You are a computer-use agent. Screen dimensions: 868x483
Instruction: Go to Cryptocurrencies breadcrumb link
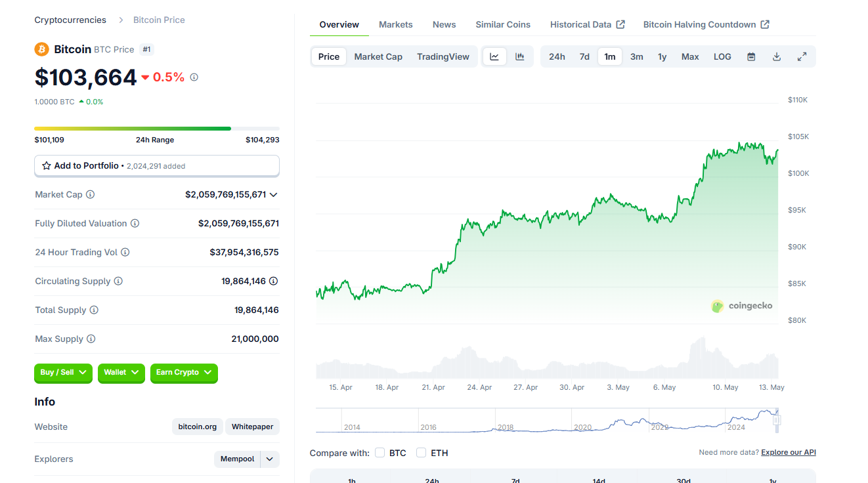[70, 20]
